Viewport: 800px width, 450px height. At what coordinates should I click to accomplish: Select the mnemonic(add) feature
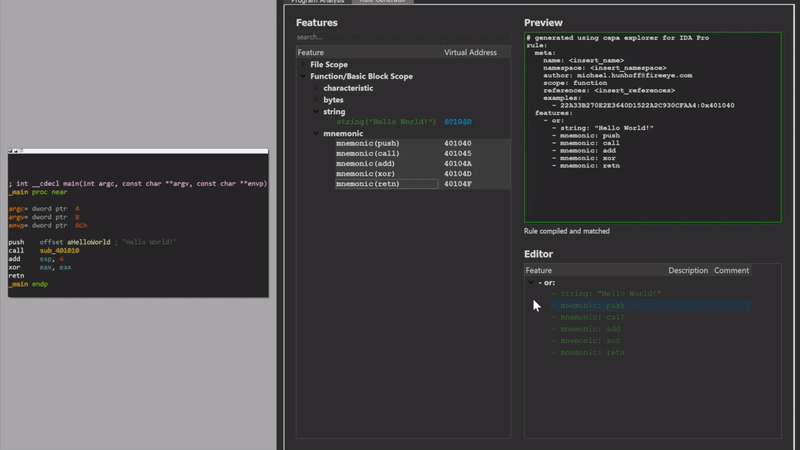(365, 164)
